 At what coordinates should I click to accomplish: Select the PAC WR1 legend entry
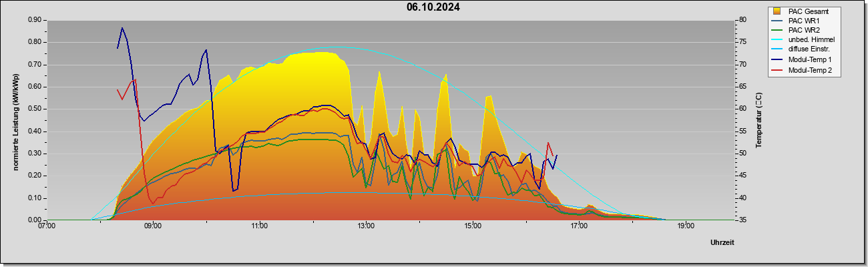803,21
